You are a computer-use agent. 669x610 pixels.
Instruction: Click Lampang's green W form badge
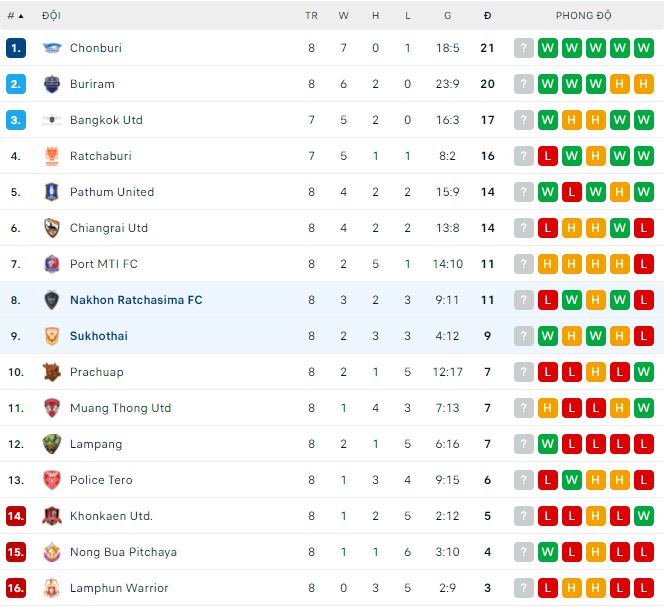[548, 444]
